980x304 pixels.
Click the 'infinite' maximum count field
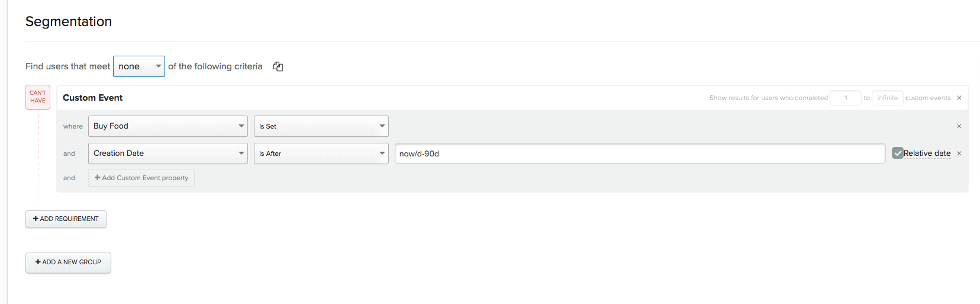click(x=887, y=98)
